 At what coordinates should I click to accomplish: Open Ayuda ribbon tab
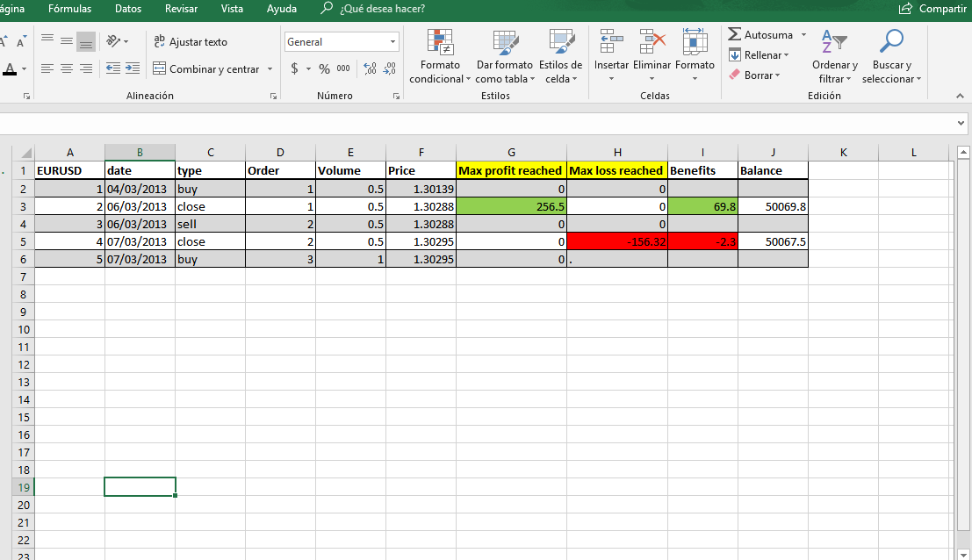pyautogui.click(x=282, y=9)
